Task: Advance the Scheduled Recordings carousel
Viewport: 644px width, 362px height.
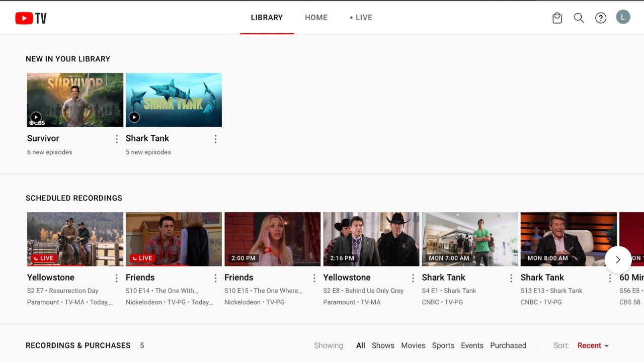Action: tap(618, 259)
